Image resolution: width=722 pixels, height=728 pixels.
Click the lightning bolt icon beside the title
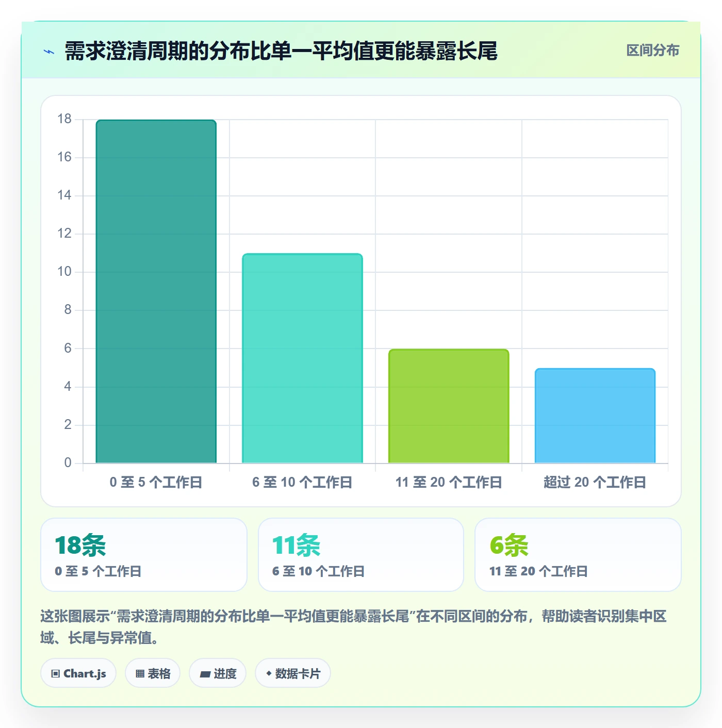click(49, 52)
